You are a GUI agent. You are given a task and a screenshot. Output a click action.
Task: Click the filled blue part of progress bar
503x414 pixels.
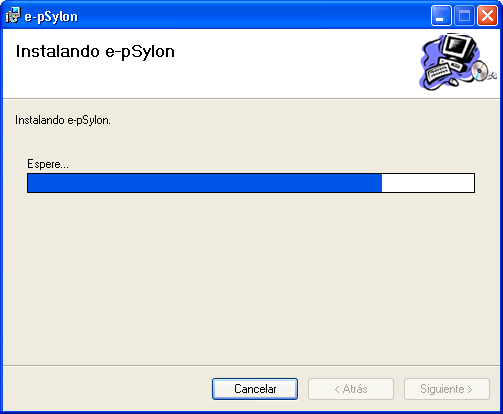pos(205,183)
